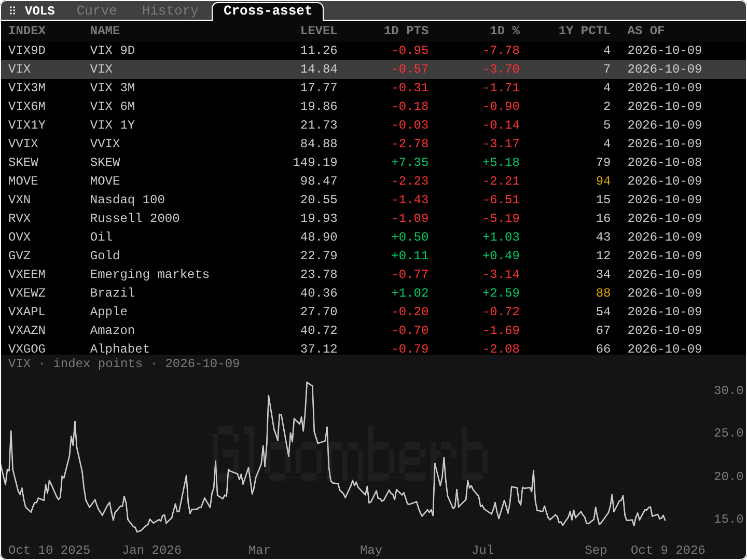Viewport: 747px width, 560px height.
Task: Choose the VIX1Y ticker row
Action: [x=374, y=125]
